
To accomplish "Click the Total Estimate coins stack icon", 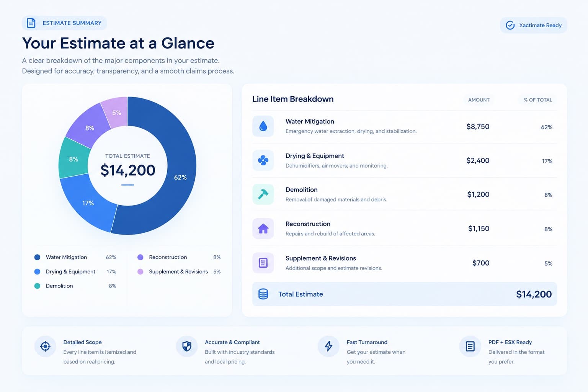I will tap(263, 294).
